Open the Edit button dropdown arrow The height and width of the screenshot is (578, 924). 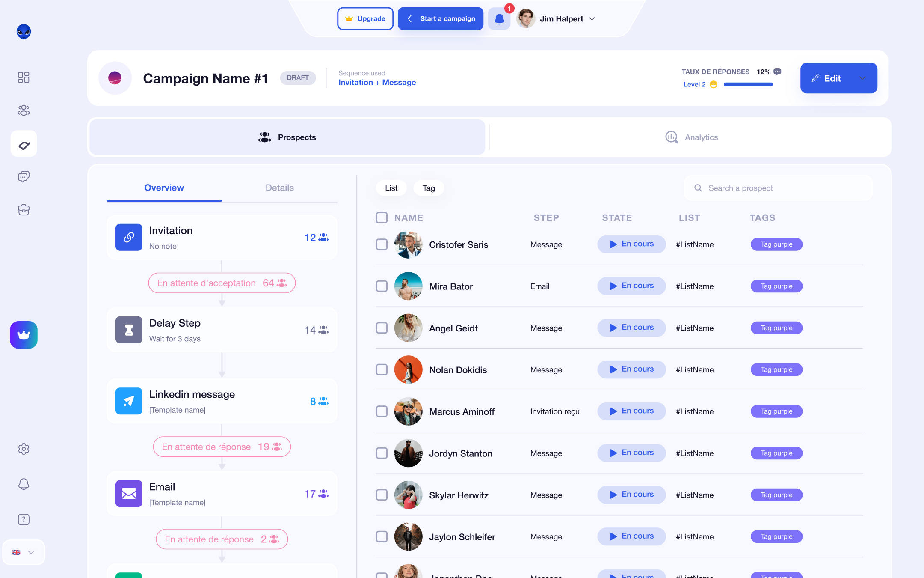pyautogui.click(x=862, y=78)
